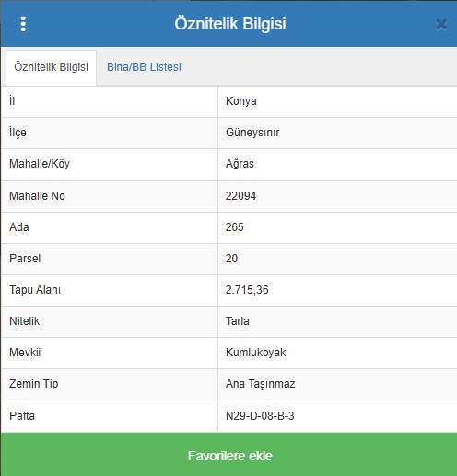Open the three-dot options menu
Screen dimensions: 457x476
(23, 24)
